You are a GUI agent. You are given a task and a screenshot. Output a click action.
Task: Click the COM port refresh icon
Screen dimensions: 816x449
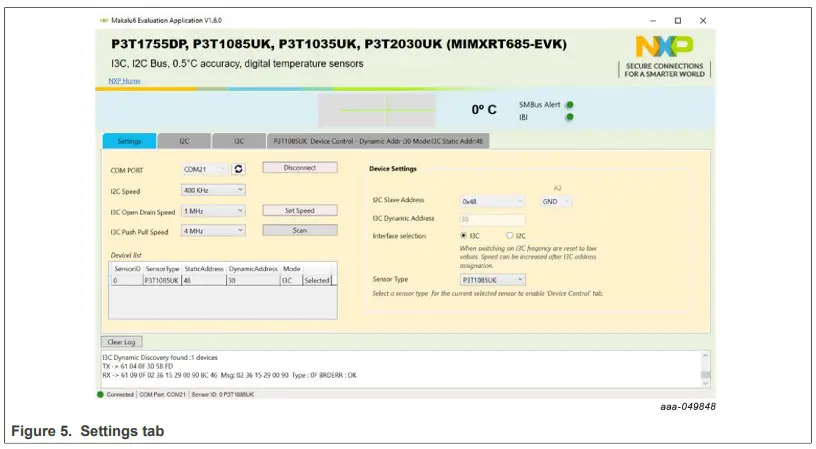point(238,169)
